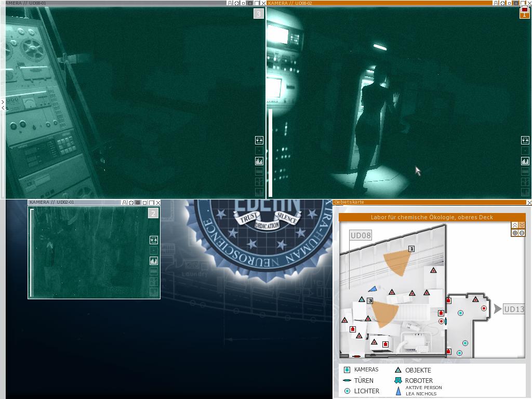Click the blue Lea Nichols person marker on map
Screen dimensions: 532x399
[x=373, y=289]
